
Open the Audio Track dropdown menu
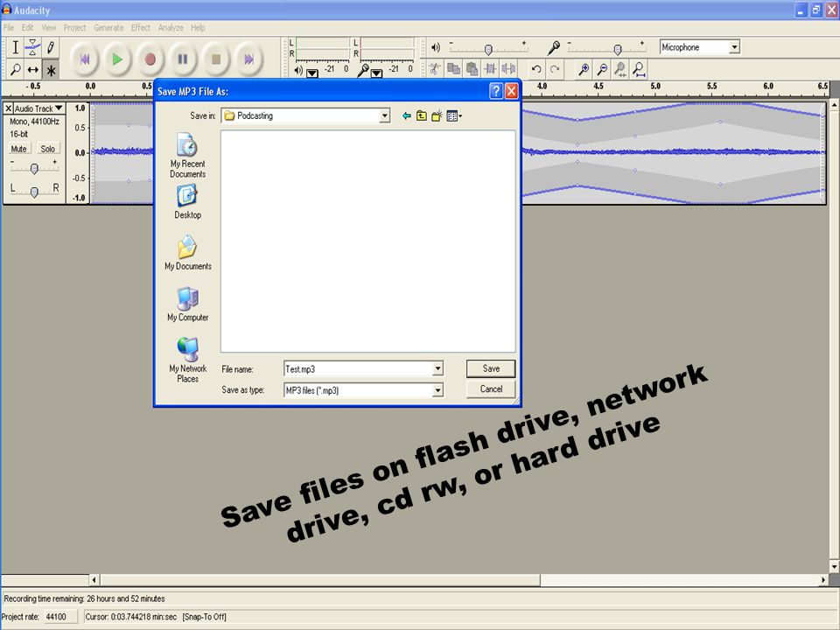pos(38,108)
